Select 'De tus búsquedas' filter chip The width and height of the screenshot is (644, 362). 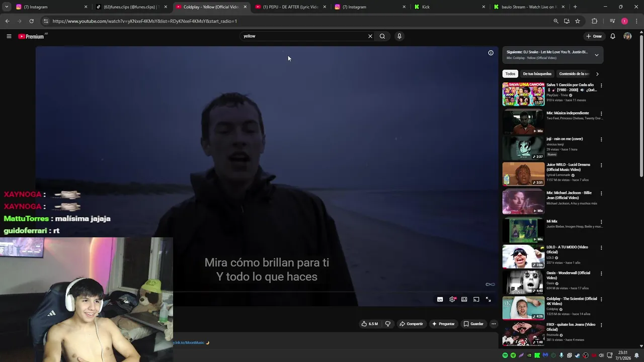537,74
